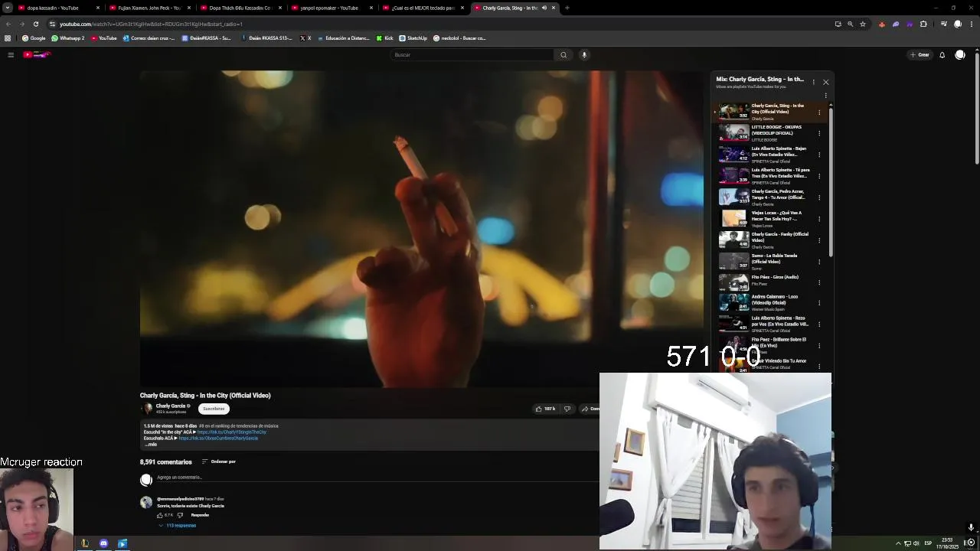This screenshot has width=980, height=551.
Task: Open the SketchUp bookmark
Action: pyautogui.click(x=413, y=38)
